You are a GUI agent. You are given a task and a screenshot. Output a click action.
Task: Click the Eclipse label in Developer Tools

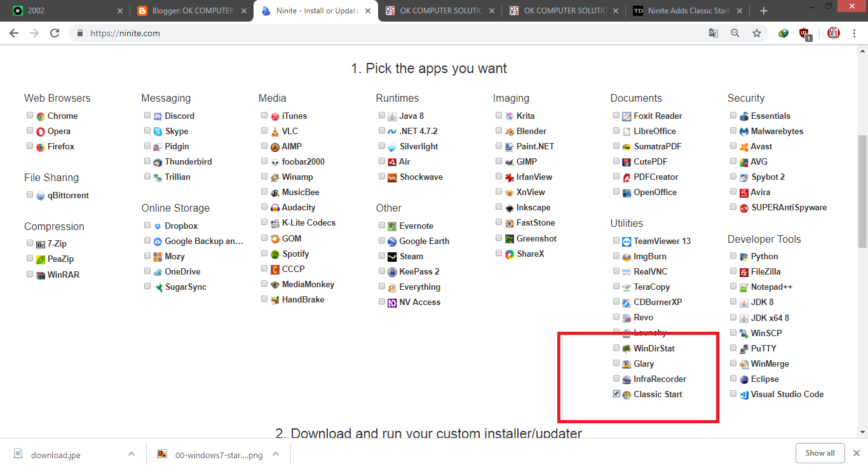764,379
